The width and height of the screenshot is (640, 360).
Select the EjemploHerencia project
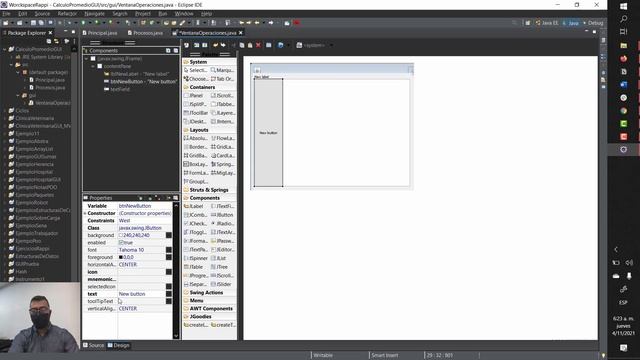(31, 164)
